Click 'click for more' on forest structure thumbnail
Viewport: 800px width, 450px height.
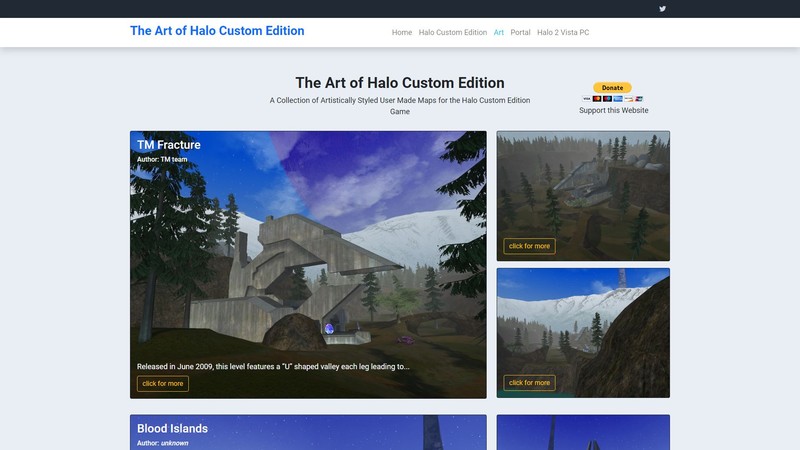(529, 246)
